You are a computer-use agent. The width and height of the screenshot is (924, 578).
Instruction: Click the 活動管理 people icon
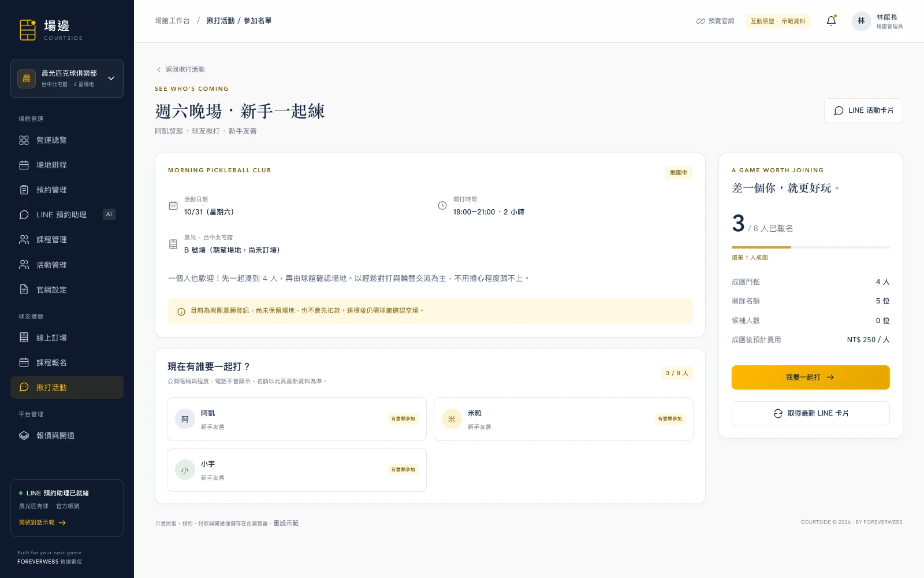(24, 265)
